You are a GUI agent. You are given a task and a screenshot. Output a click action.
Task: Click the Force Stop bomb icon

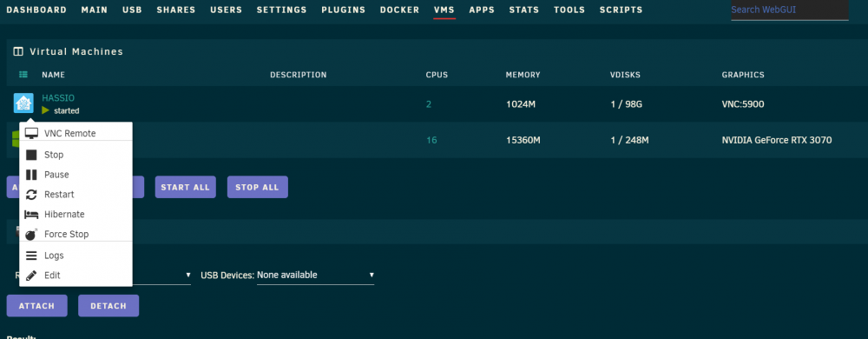click(x=31, y=235)
